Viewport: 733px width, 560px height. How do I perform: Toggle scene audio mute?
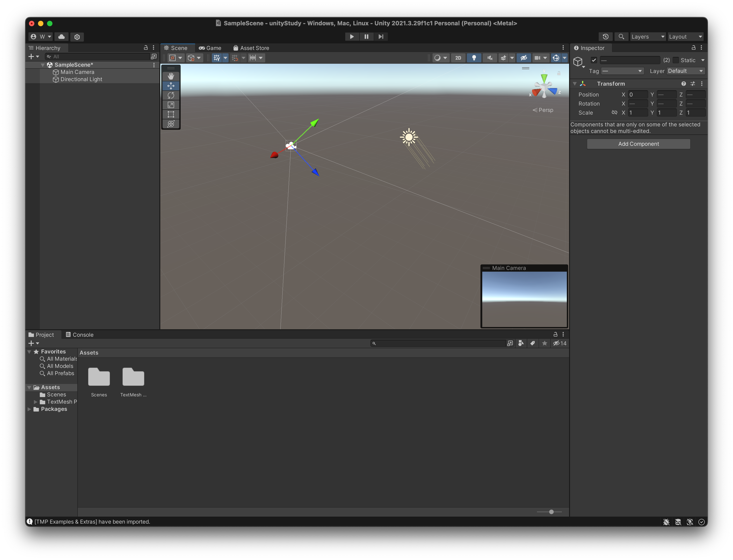tap(489, 58)
